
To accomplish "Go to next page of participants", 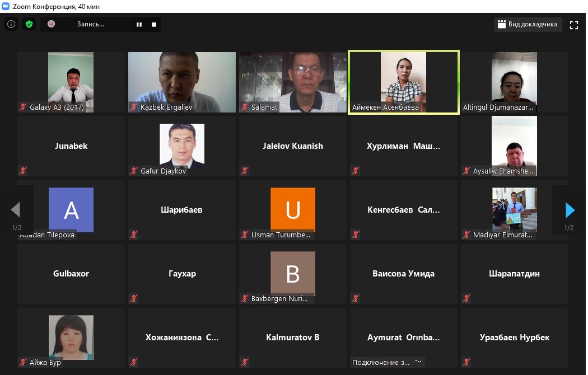I will point(570,210).
